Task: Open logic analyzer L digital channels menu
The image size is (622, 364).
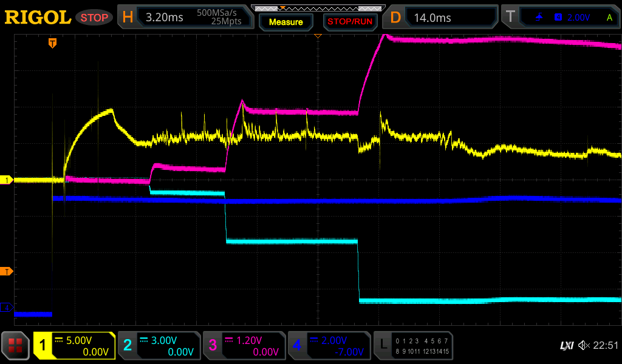Action: tap(413, 346)
